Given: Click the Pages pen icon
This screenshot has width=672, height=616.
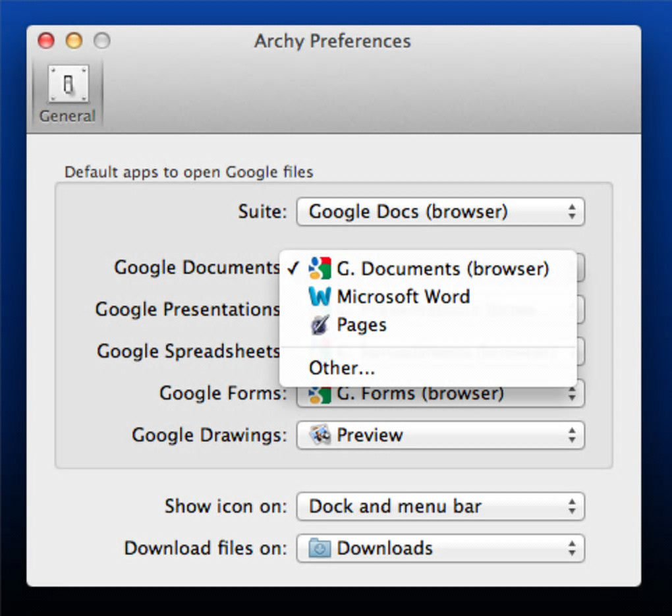Looking at the screenshot, I should 320,325.
